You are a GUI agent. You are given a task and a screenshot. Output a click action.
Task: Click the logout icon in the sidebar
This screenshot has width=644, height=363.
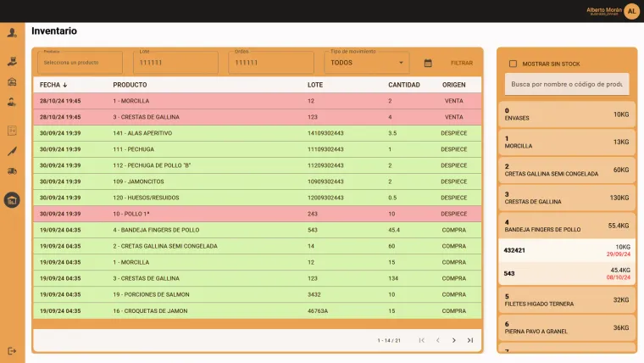pyautogui.click(x=12, y=350)
